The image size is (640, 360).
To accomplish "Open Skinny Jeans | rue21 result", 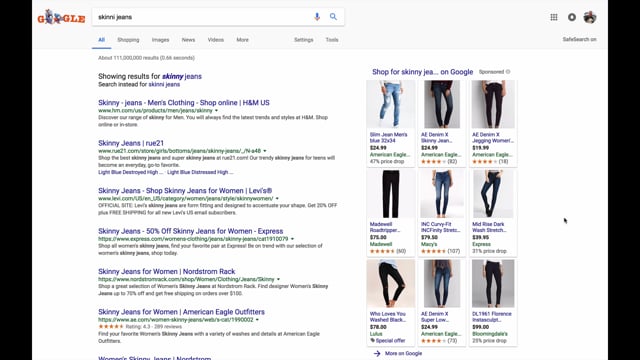I will coord(131,143).
